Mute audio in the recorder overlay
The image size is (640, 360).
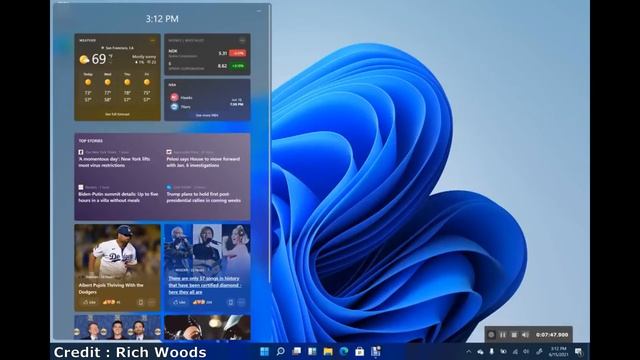(x=526, y=335)
